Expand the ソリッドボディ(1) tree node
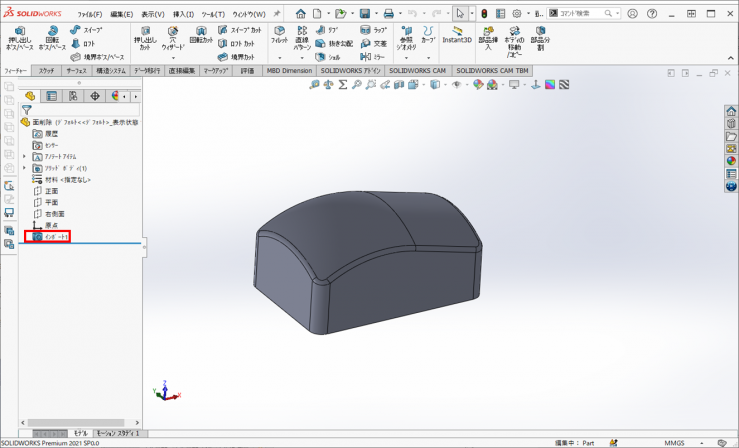 coord(24,168)
